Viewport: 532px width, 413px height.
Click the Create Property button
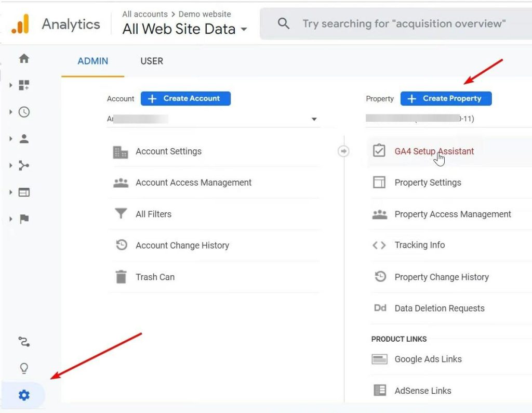click(x=446, y=98)
